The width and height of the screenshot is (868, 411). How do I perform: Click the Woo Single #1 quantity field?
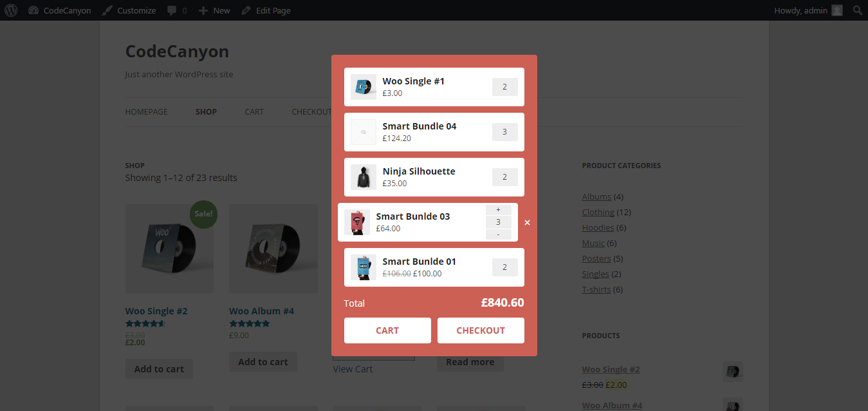tap(505, 87)
